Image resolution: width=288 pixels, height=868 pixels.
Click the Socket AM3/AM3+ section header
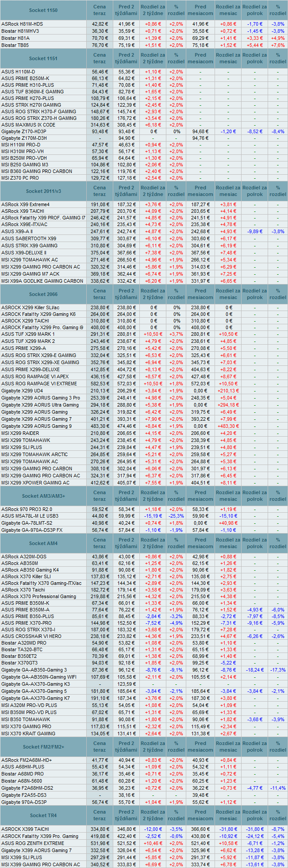click(43, 496)
